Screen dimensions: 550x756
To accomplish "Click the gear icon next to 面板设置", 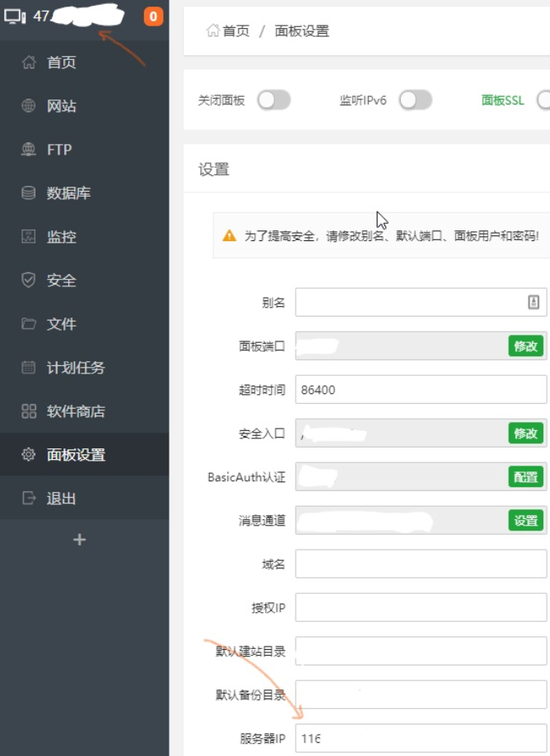I will click(x=29, y=455).
